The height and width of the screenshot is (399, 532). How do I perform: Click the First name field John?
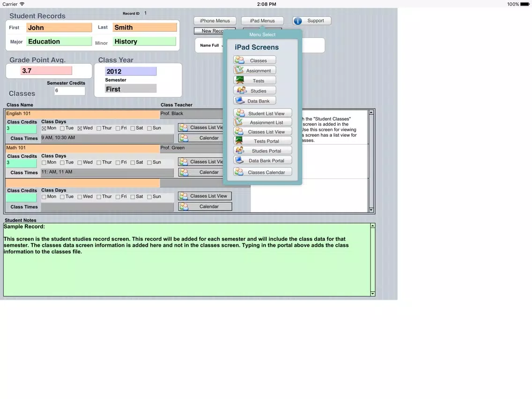(x=59, y=28)
